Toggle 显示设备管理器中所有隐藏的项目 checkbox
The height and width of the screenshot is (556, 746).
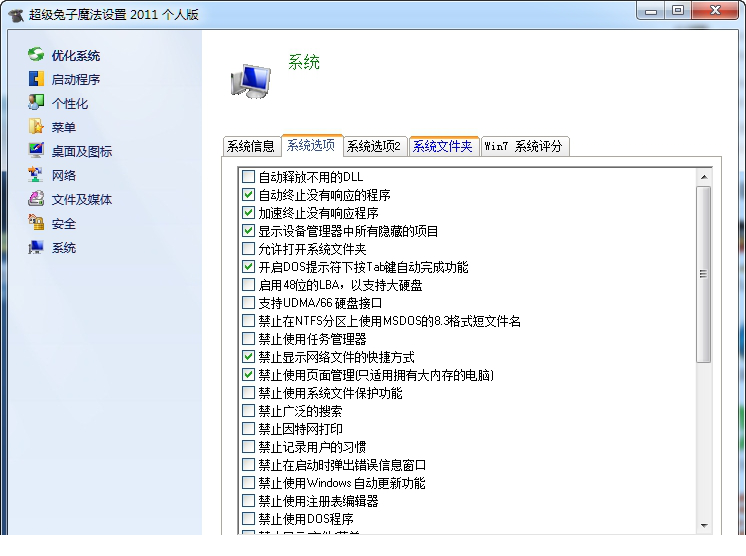pyautogui.click(x=248, y=231)
